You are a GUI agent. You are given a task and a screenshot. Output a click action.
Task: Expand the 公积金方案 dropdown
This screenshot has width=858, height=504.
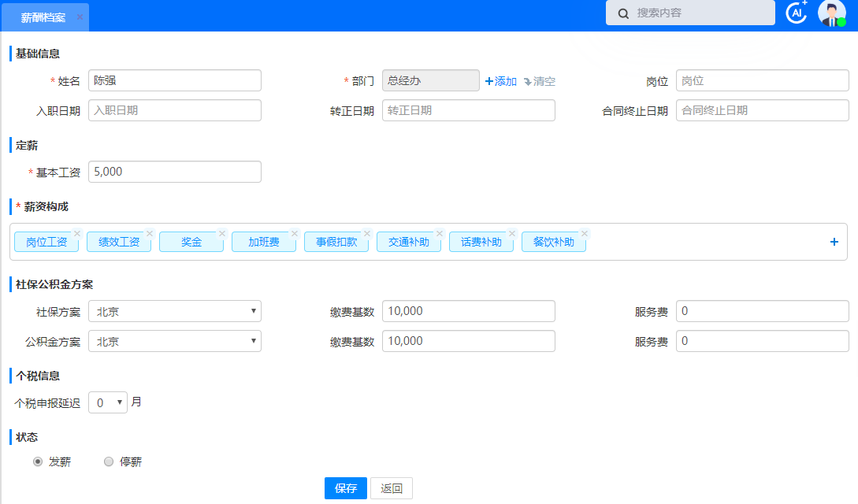click(175, 342)
